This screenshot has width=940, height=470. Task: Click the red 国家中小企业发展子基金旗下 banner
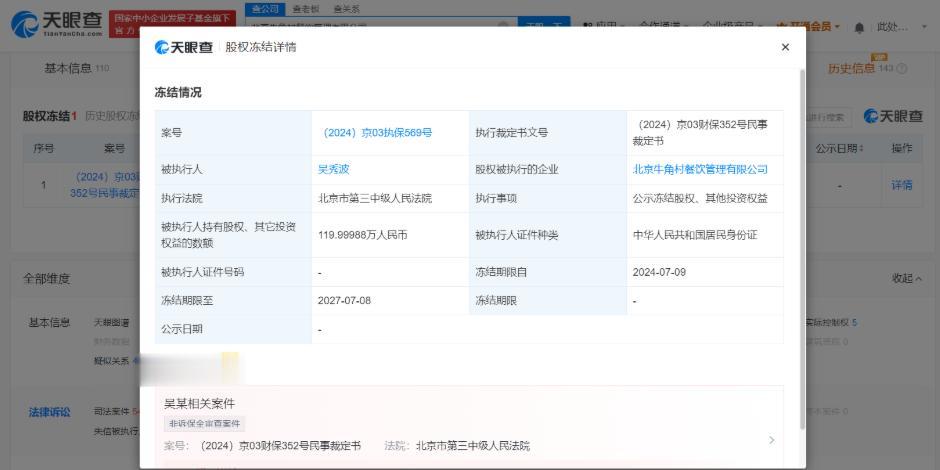point(173,24)
